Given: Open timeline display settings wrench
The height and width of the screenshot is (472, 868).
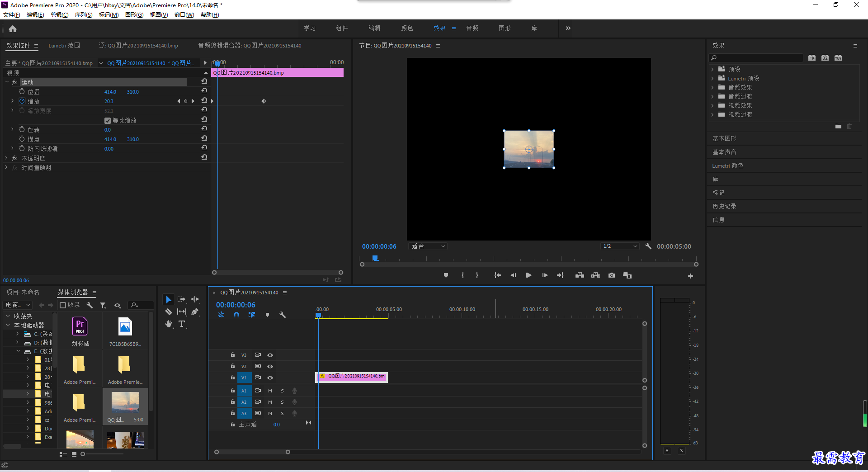Looking at the screenshot, I should 283,315.
